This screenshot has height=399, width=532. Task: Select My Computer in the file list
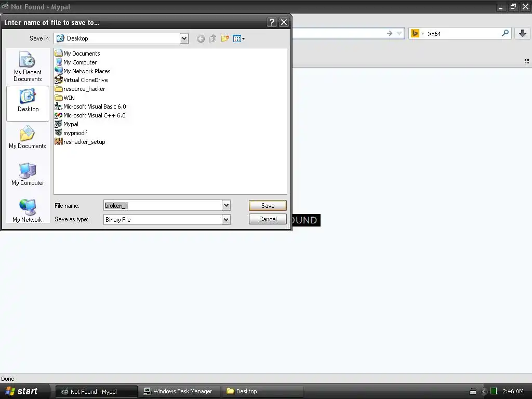point(76,62)
